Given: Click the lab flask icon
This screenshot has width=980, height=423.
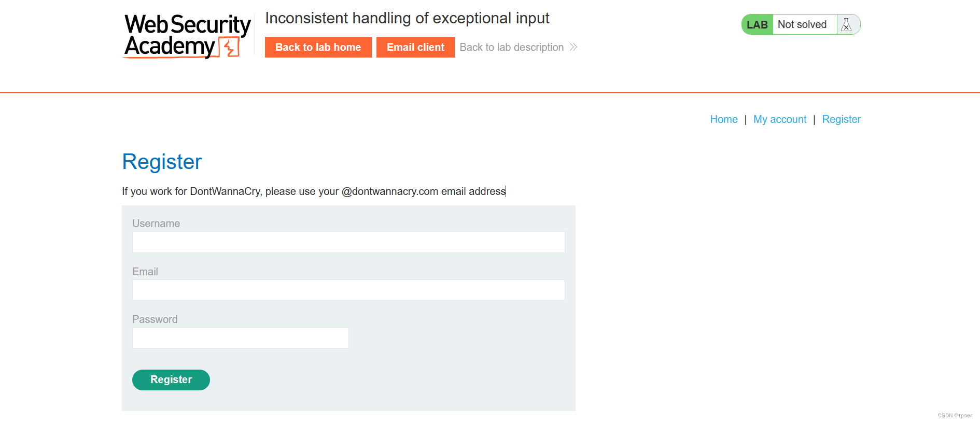Looking at the screenshot, I should [x=846, y=24].
